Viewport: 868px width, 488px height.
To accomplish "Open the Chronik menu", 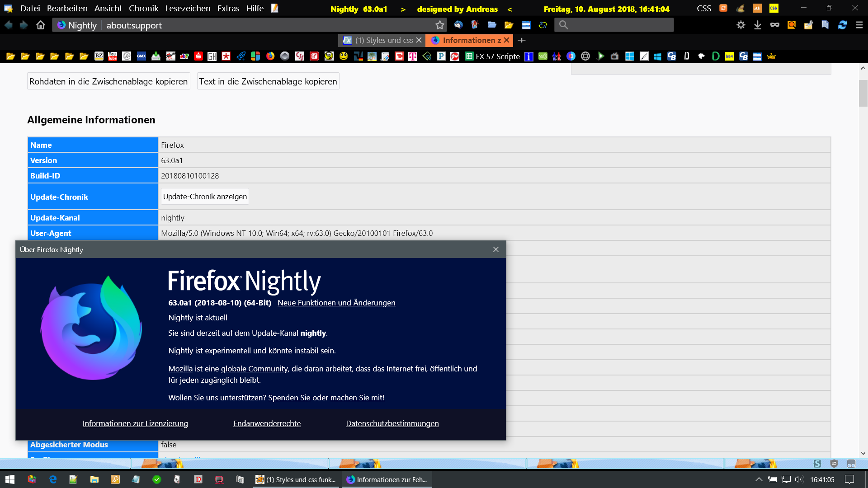I will (x=143, y=8).
